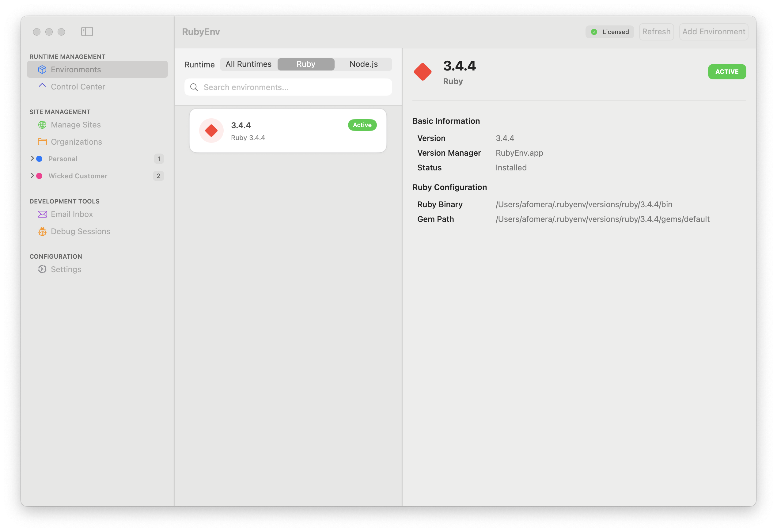Image resolution: width=777 pixels, height=532 pixels.
Task: Open Control Center in the sidebar
Action: (97, 87)
